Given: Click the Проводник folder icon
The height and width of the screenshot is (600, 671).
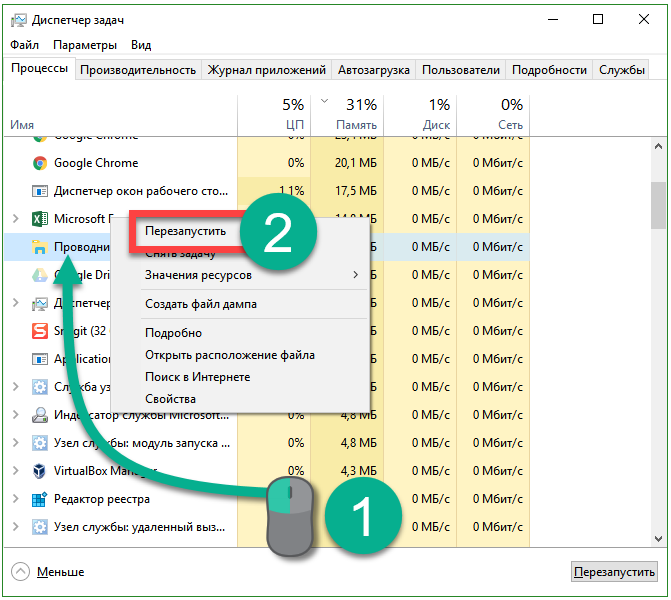Looking at the screenshot, I should pos(40,247).
